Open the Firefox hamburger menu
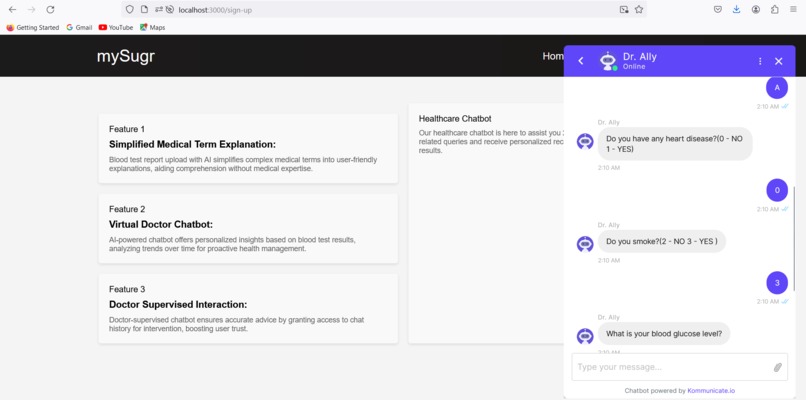Viewport: 806px width, 400px height. point(794,9)
